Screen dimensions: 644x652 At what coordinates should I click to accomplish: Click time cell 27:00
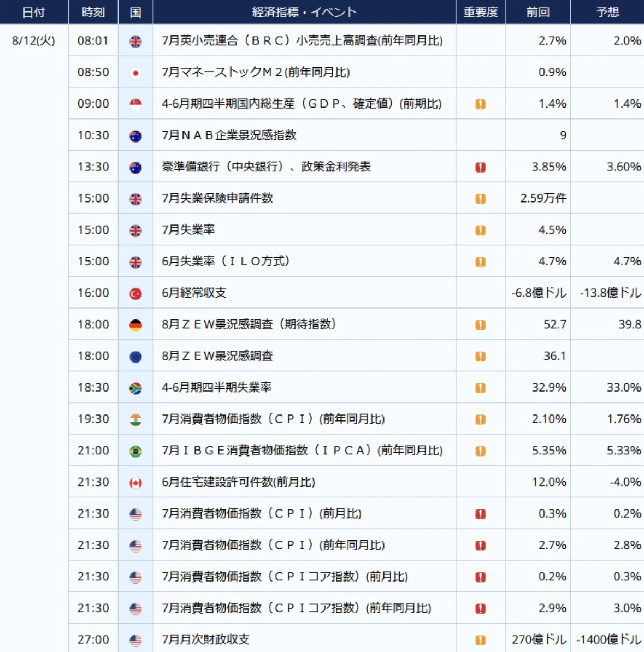coord(93,639)
